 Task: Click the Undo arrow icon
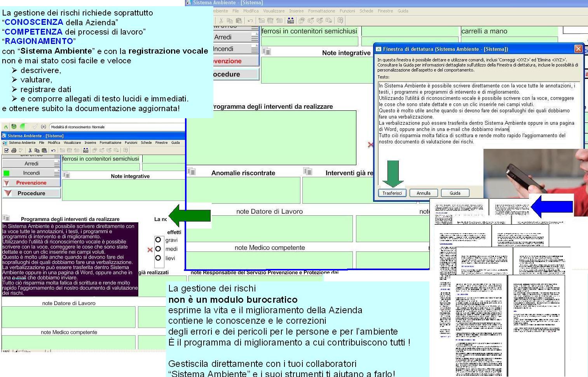[52, 150]
